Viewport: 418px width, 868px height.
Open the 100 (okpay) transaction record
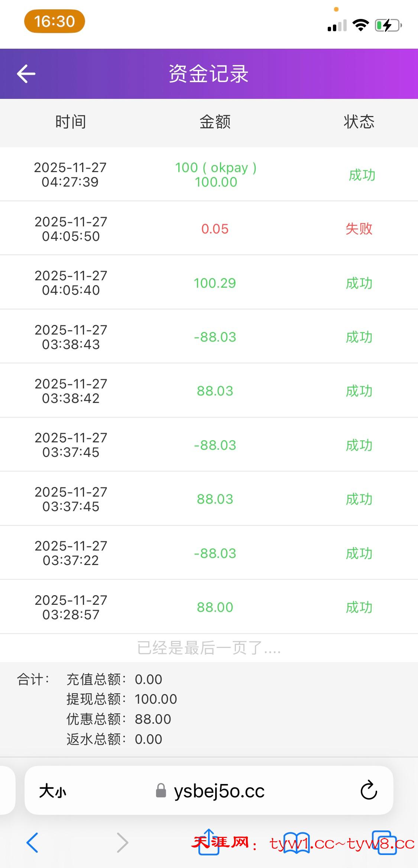tap(216, 175)
